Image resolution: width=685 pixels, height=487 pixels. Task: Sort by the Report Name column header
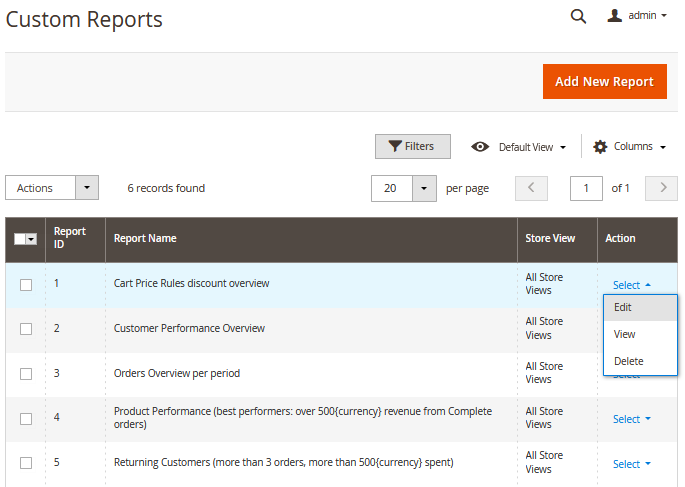click(145, 239)
